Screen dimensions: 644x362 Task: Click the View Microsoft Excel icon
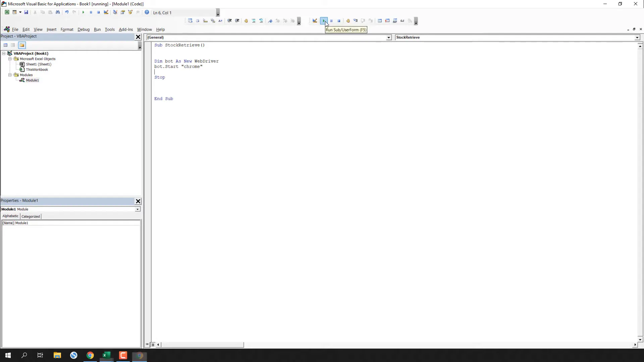[x=7, y=12]
